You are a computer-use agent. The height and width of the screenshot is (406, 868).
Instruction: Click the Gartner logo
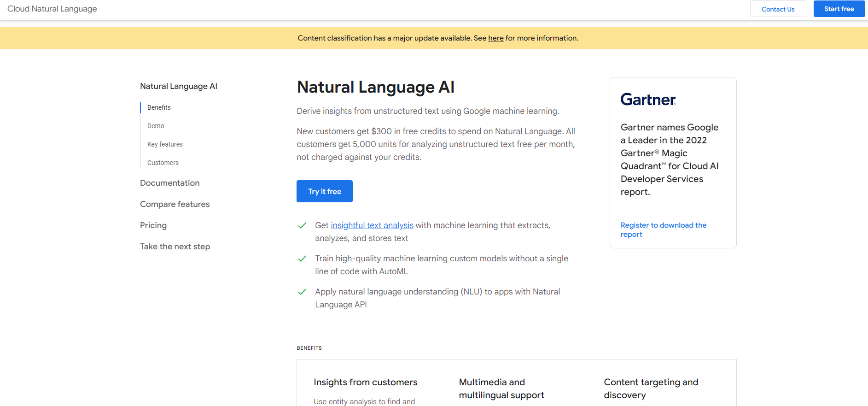[648, 100]
